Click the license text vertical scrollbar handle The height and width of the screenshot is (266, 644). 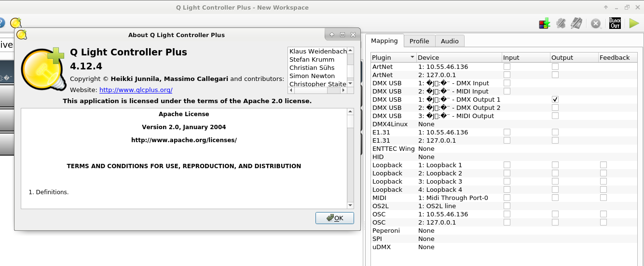(x=350, y=121)
